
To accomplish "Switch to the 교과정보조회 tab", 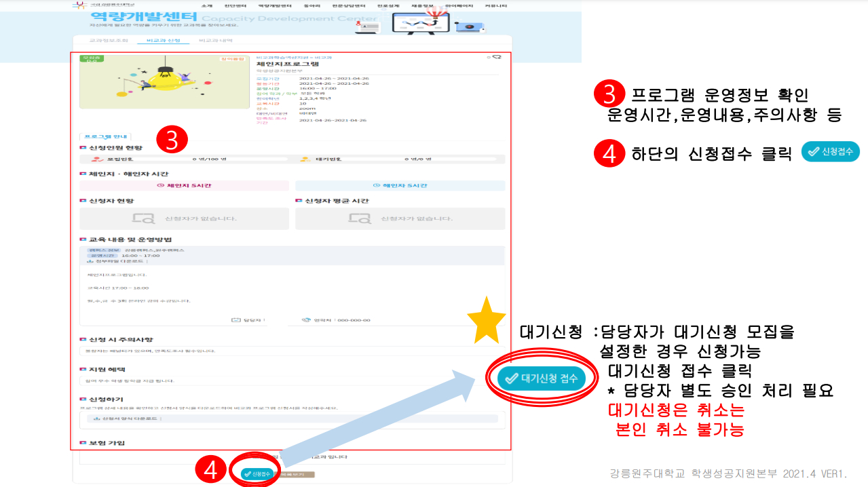I will tap(109, 41).
